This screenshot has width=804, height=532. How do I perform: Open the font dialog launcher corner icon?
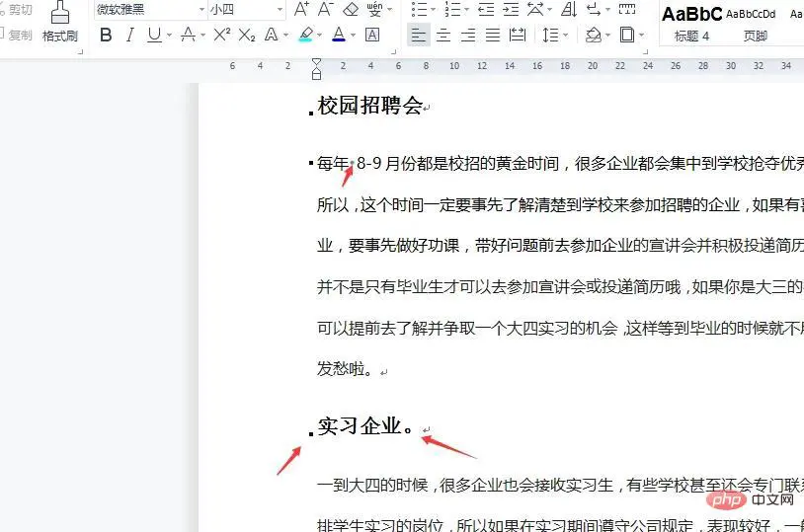click(x=394, y=51)
